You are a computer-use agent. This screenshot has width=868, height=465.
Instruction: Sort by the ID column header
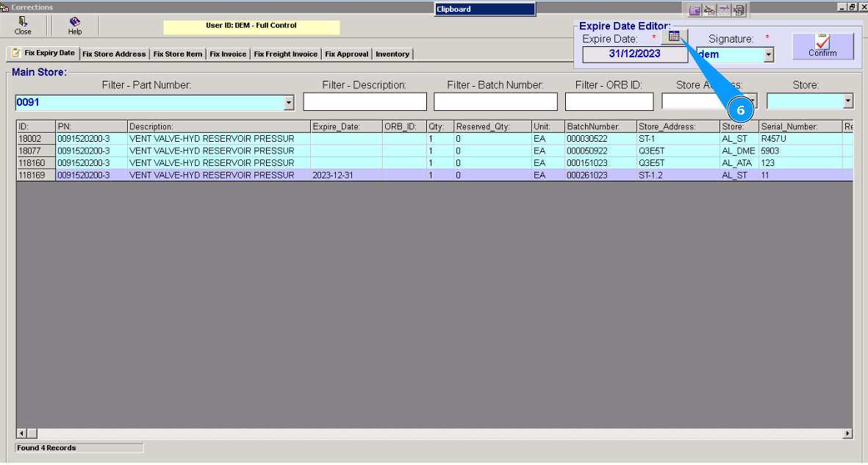point(36,127)
